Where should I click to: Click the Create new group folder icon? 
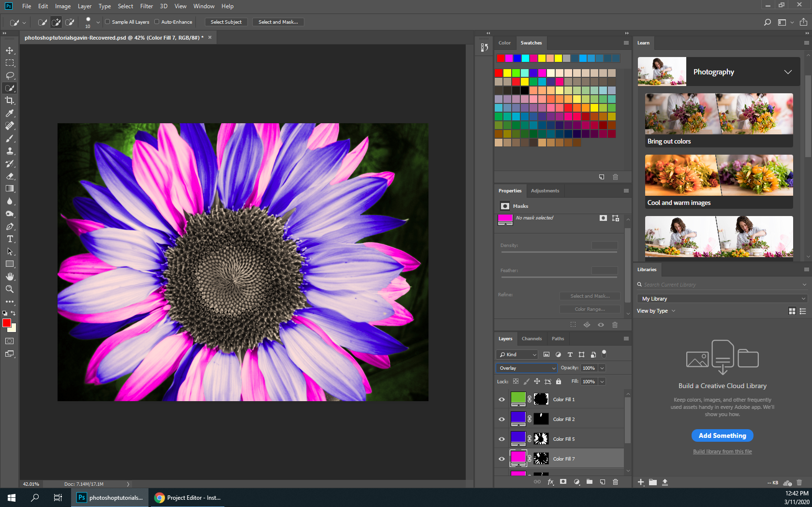click(x=590, y=482)
